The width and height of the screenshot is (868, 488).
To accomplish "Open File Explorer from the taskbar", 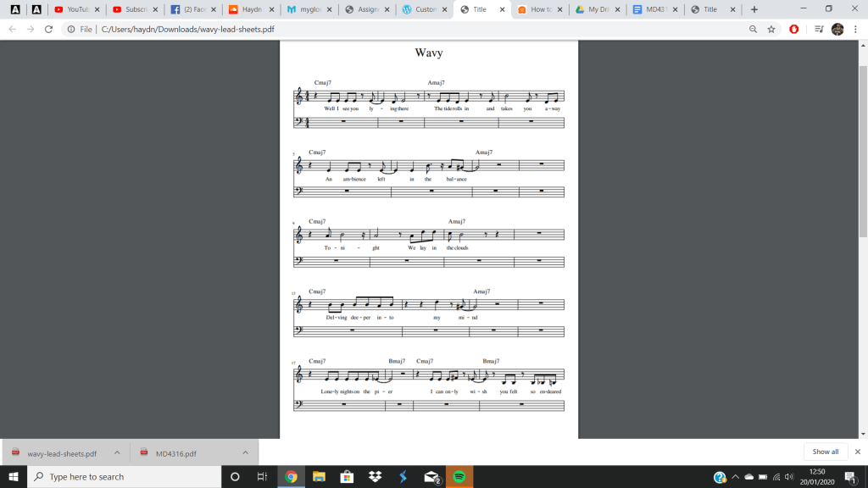I will pos(319,476).
